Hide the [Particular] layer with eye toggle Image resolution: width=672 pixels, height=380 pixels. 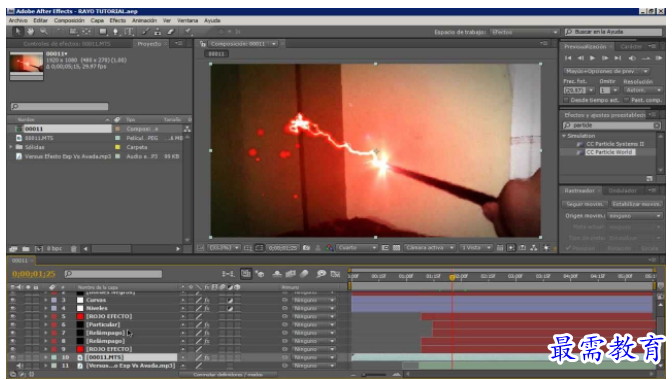(x=13, y=325)
